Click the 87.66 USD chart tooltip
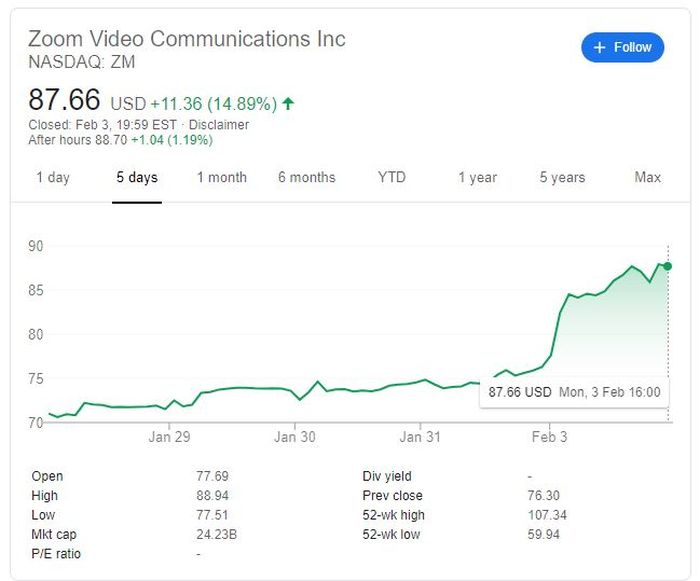The height and width of the screenshot is (581, 700). pos(574,392)
